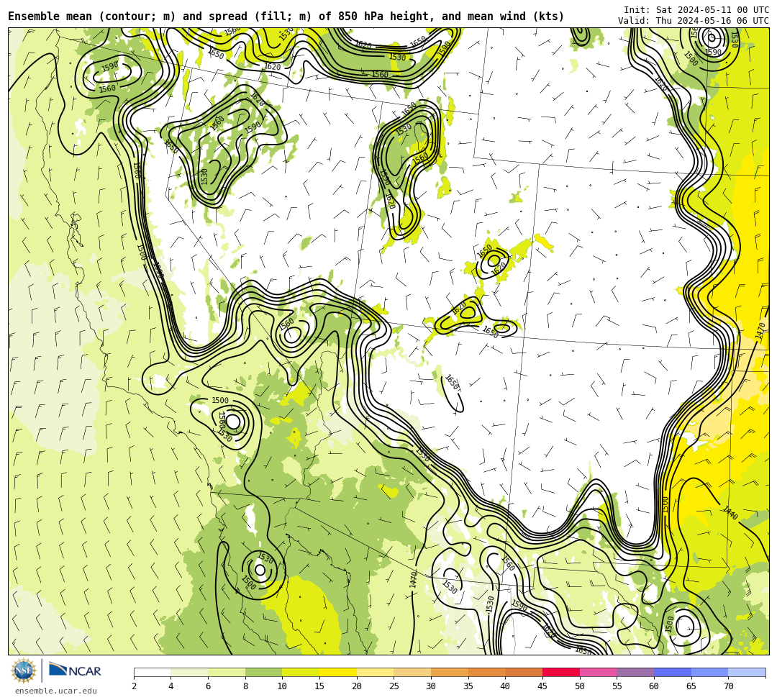
Task: Click the colorbar tick label '35'
Action: click(x=468, y=686)
